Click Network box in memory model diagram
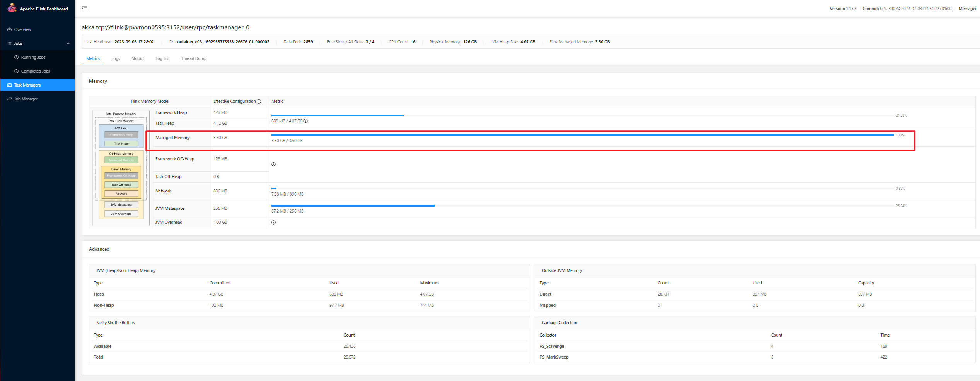The image size is (980, 381). [121, 194]
